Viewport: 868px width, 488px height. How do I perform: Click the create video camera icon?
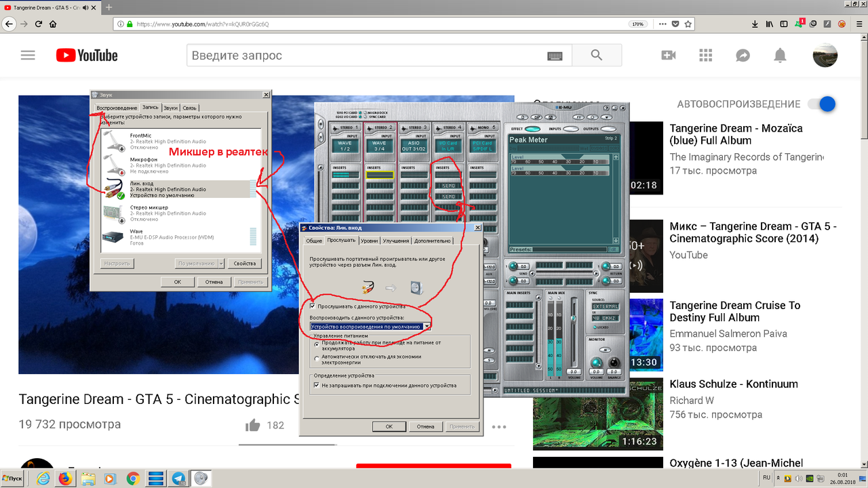coord(669,56)
